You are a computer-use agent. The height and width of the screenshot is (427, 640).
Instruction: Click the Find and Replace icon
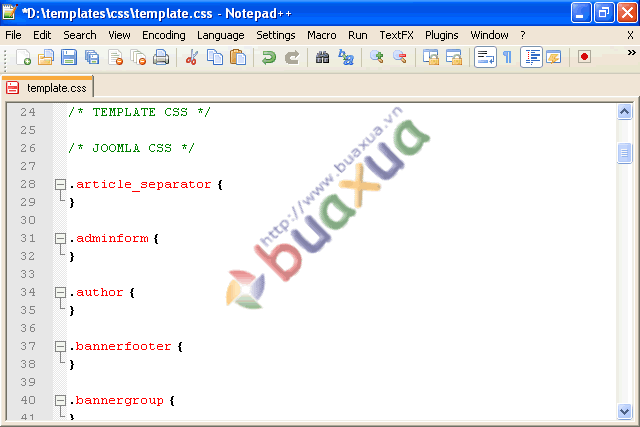(x=346, y=57)
